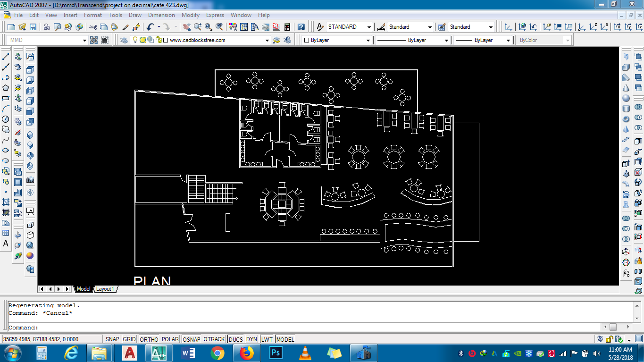Click the LWT lineweight button
The height and width of the screenshot is (362, 644).
(267, 339)
